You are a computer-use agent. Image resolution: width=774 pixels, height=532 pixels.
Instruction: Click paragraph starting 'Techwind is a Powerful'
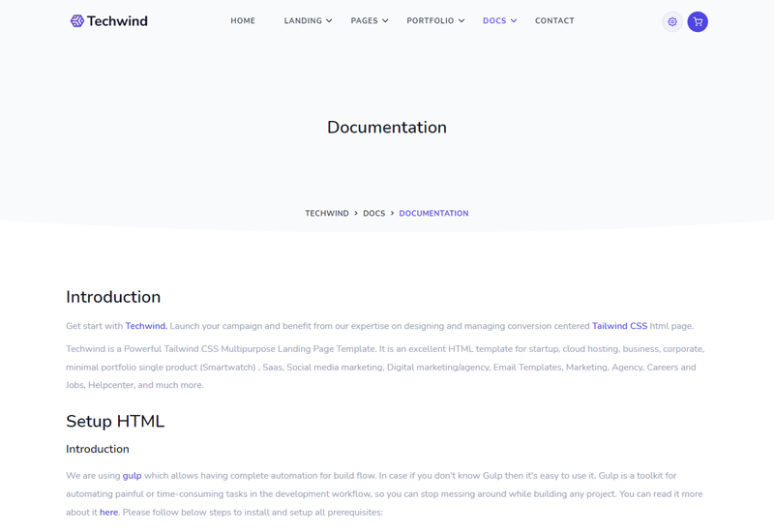[385, 368]
